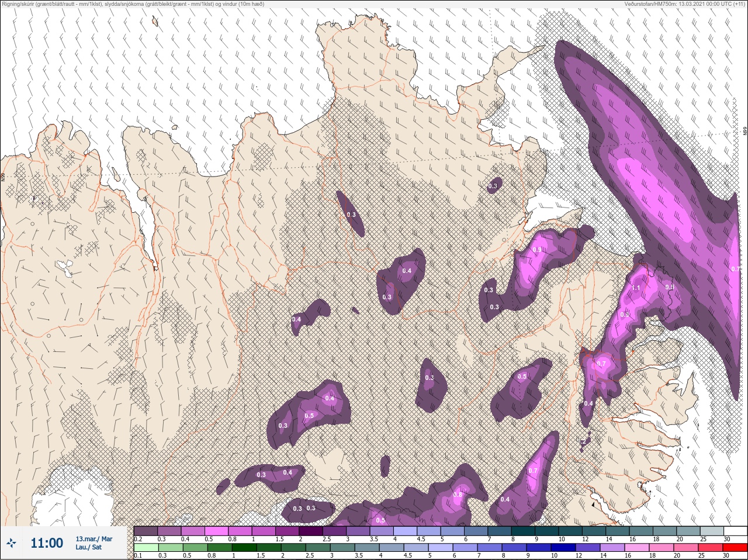748x560 pixels.
Task: Select the pale green 0.1–0.3 lower legend swatch
Action: point(146,548)
